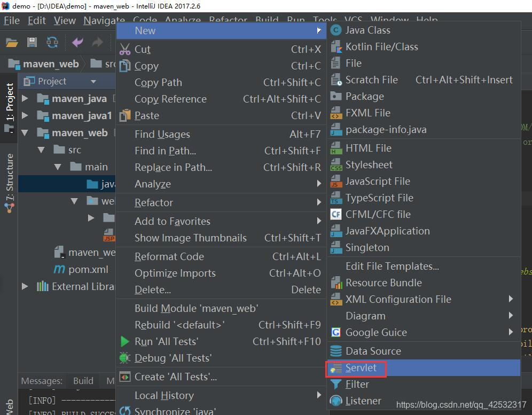Image resolution: width=532 pixels, height=415 pixels.
Task: Click the Listener icon
Action: point(336,401)
